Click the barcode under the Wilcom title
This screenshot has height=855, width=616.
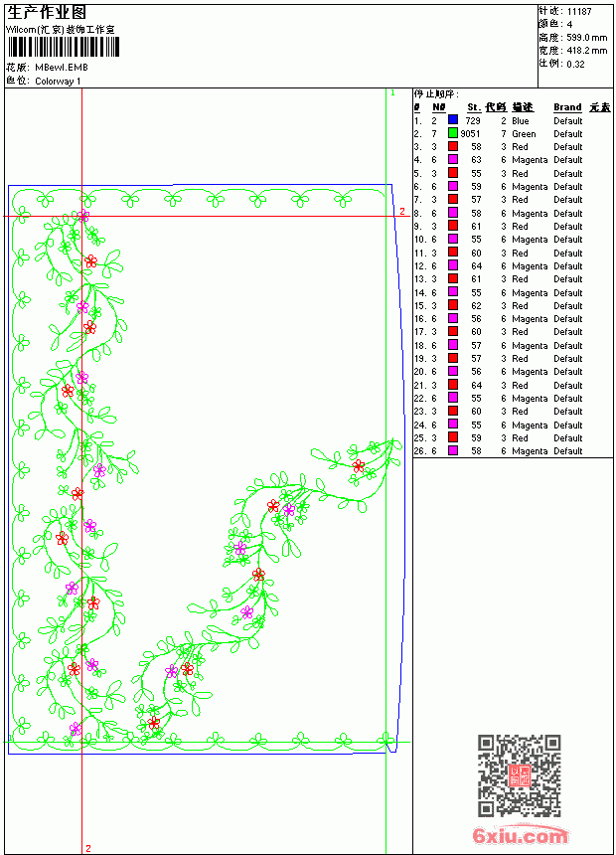coord(63,47)
